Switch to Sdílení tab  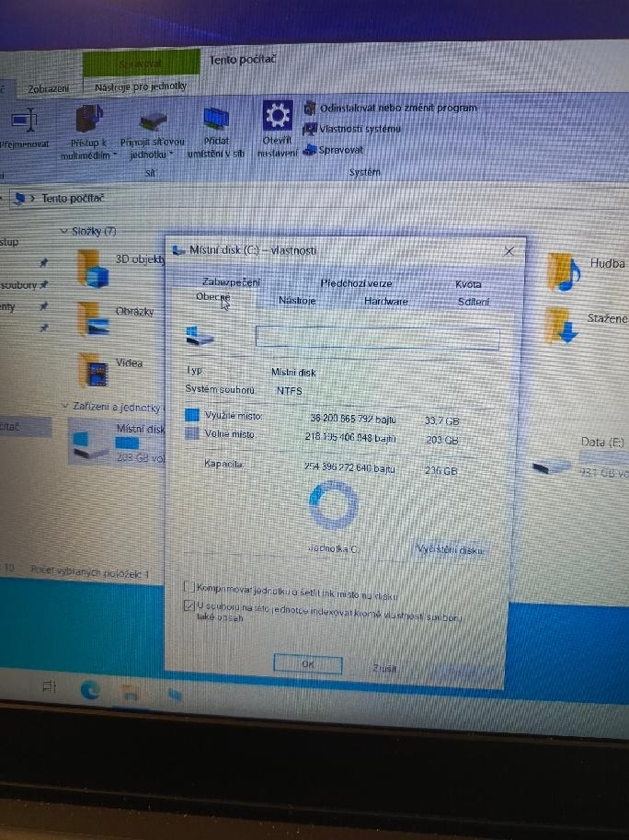474,302
